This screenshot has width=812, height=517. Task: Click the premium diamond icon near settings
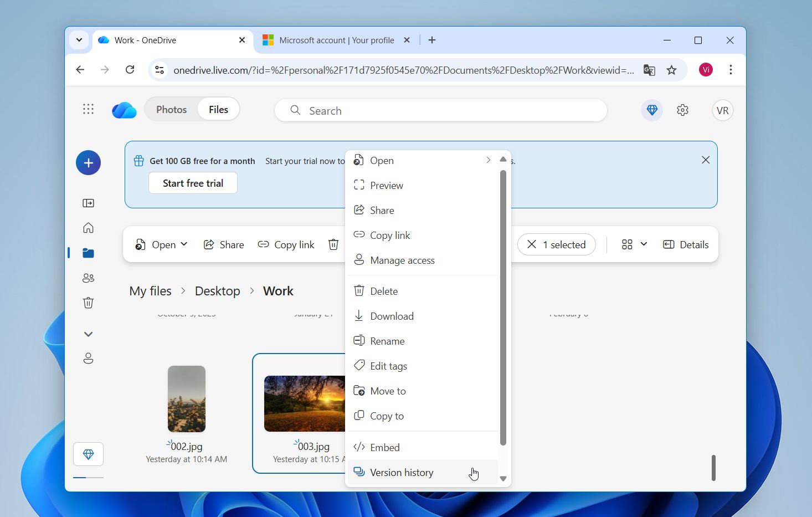(651, 110)
